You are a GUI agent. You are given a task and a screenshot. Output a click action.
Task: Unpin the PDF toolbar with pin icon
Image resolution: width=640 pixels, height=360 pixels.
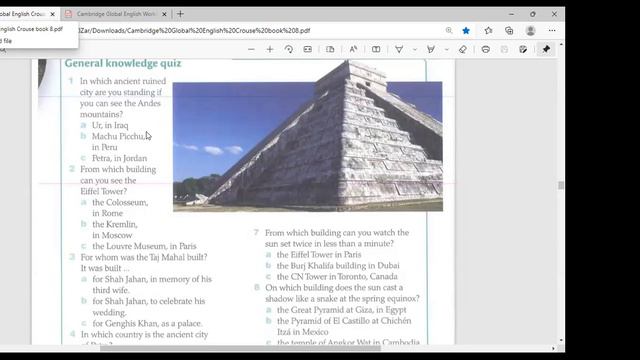(x=546, y=49)
